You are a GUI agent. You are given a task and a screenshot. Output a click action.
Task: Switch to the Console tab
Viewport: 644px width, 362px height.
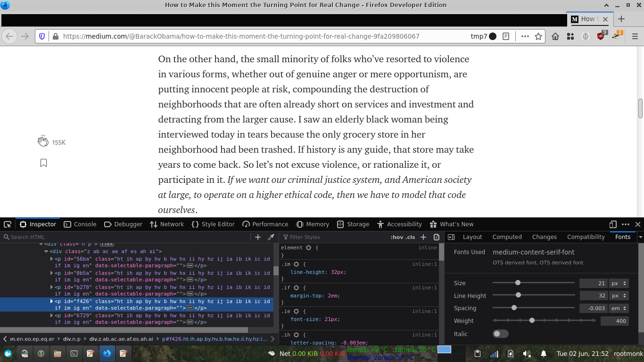tap(80, 224)
